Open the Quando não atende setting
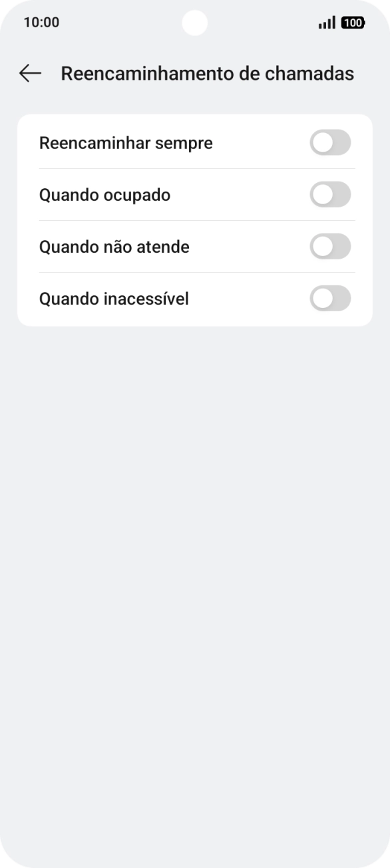The image size is (390, 868). pyautogui.click(x=114, y=246)
